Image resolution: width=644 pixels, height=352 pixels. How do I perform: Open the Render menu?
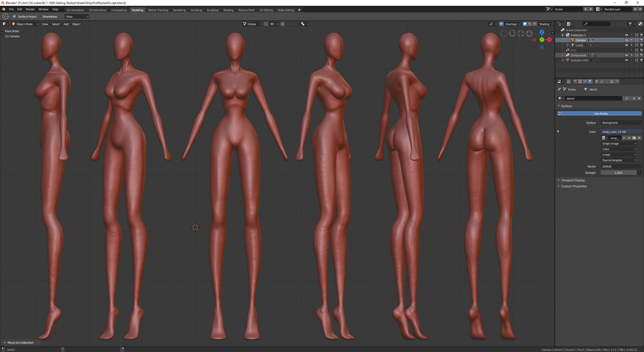30,9
